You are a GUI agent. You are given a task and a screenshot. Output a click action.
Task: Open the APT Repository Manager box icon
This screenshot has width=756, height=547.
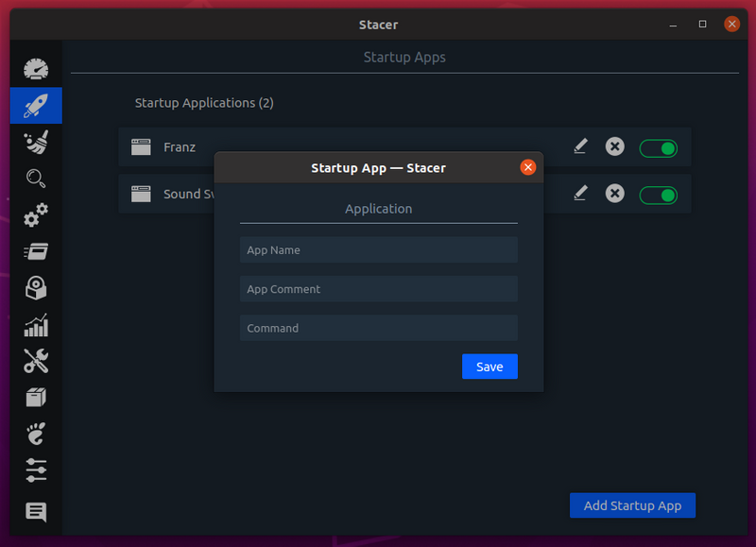[36, 398]
